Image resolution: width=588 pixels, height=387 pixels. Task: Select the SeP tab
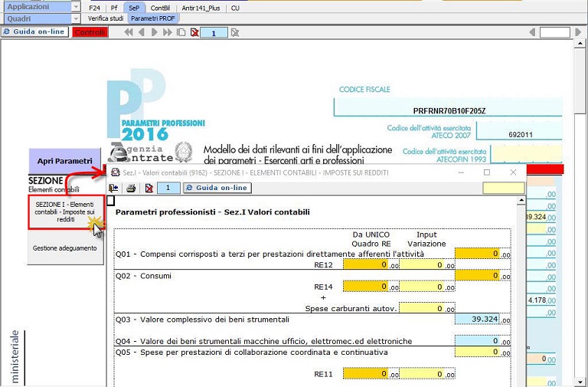[134, 8]
